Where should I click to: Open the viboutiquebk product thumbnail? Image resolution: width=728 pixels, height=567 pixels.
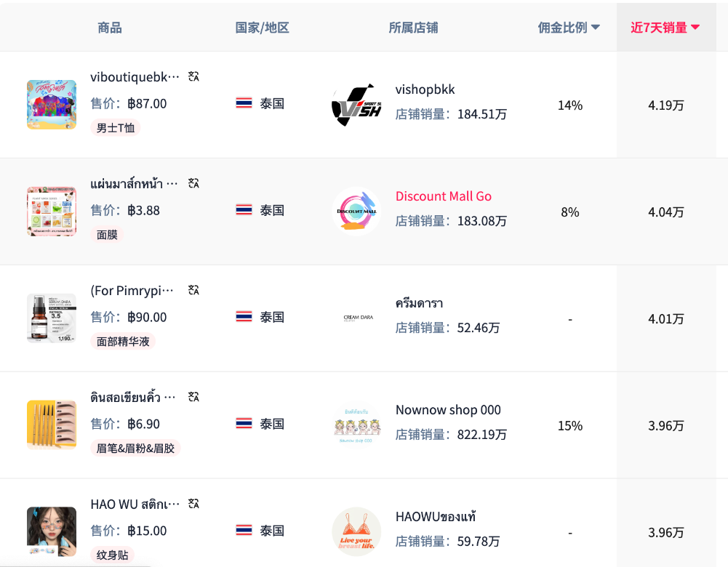(x=52, y=105)
